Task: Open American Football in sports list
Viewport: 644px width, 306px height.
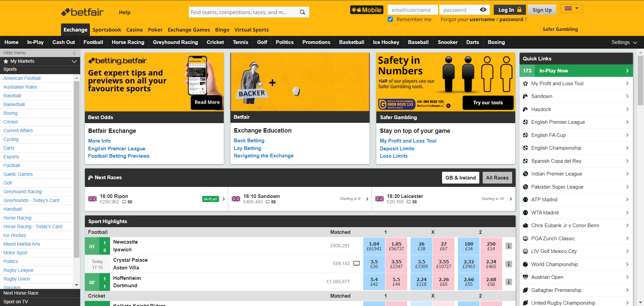Action: coord(22,78)
